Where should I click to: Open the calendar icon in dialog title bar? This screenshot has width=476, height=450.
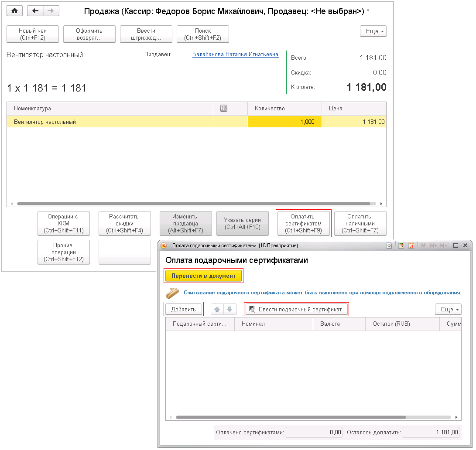[x=411, y=246]
